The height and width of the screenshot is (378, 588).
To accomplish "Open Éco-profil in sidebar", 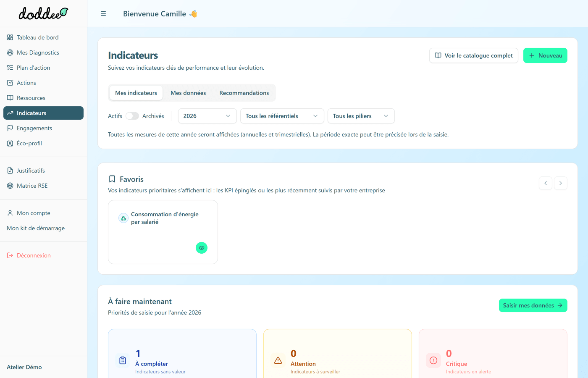I will point(44,143).
